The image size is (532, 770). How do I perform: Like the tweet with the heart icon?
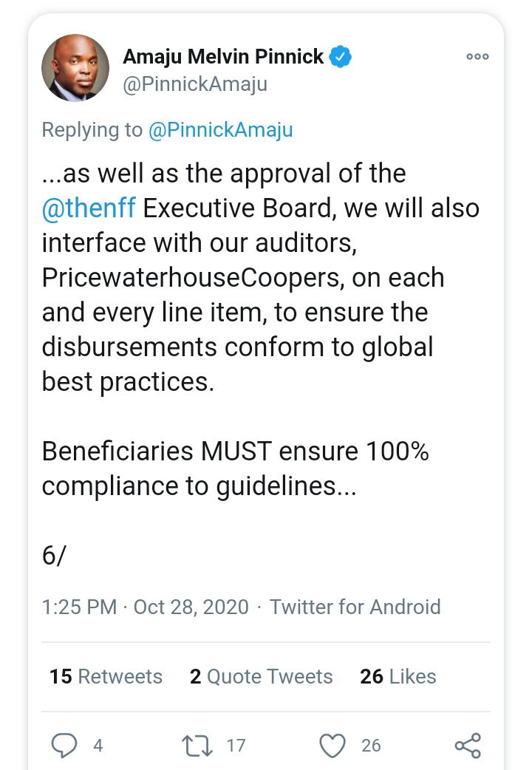tap(333, 745)
